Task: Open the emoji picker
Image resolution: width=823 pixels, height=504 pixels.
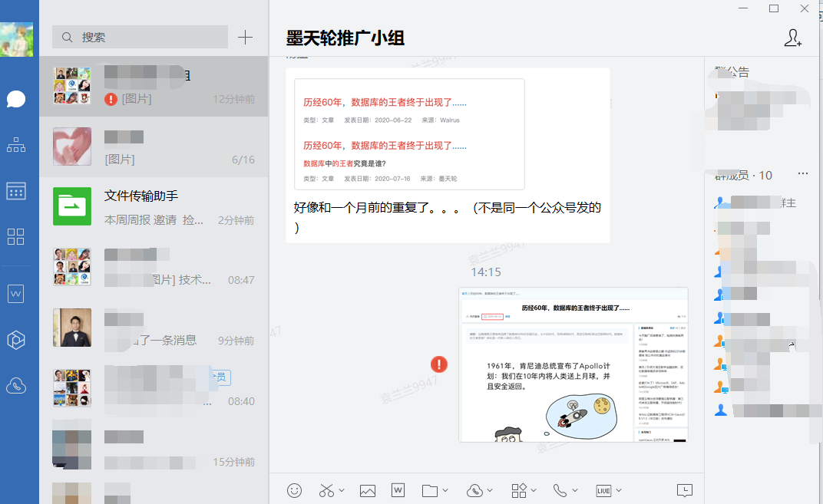Action: pyautogui.click(x=295, y=490)
